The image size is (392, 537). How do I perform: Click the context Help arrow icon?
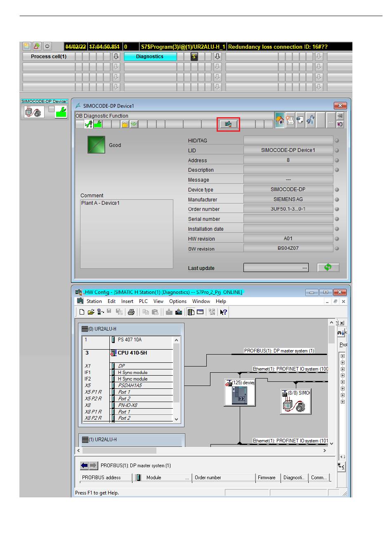point(223,312)
